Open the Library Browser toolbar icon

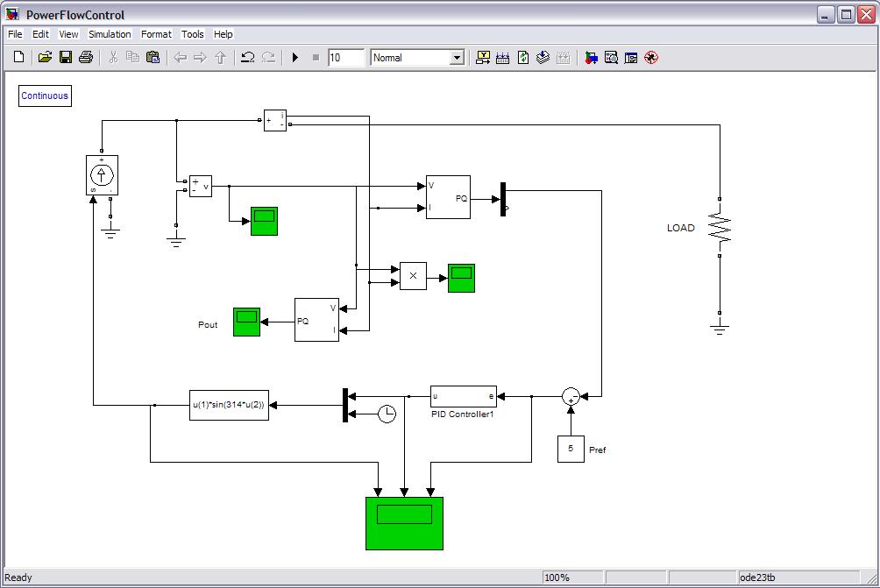pos(592,58)
